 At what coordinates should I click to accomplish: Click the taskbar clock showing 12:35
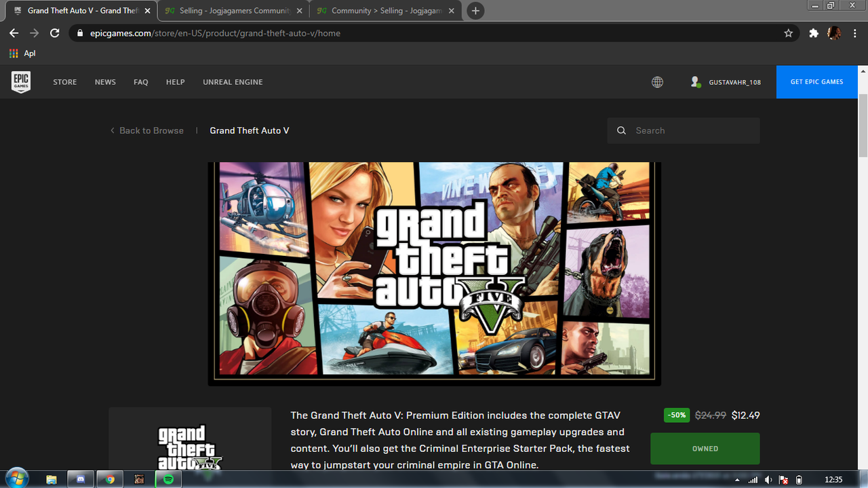[833, 480]
